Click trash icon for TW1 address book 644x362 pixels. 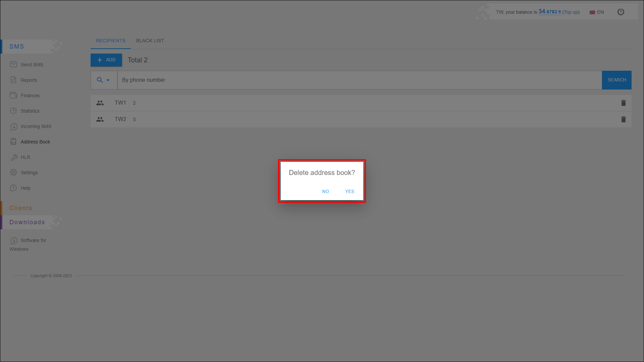(x=623, y=103)
